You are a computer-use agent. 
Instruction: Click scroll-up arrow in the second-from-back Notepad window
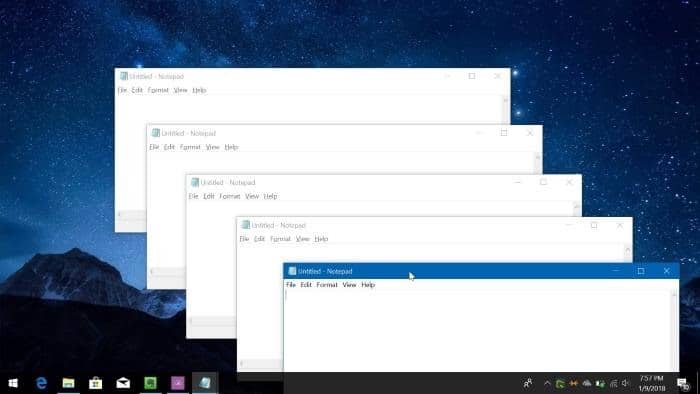pos(538,157)
